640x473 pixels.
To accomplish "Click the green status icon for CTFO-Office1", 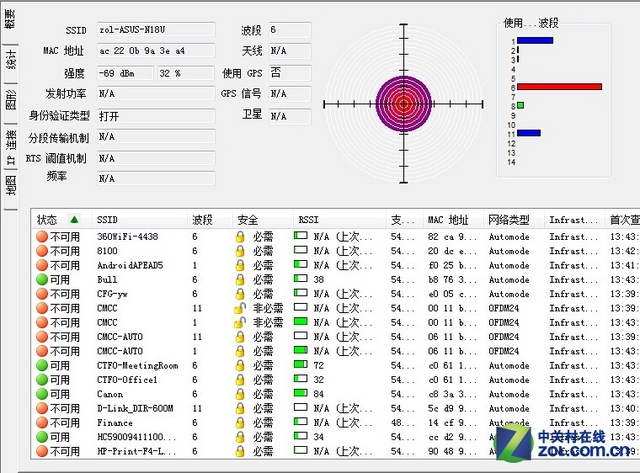I will (x=42, y=380).
